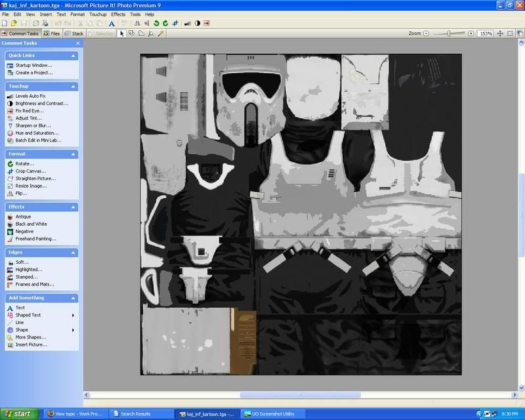This screenshot has width=525, height=420.
Task: Select the freehand selection tool
Action: (141, 33)
